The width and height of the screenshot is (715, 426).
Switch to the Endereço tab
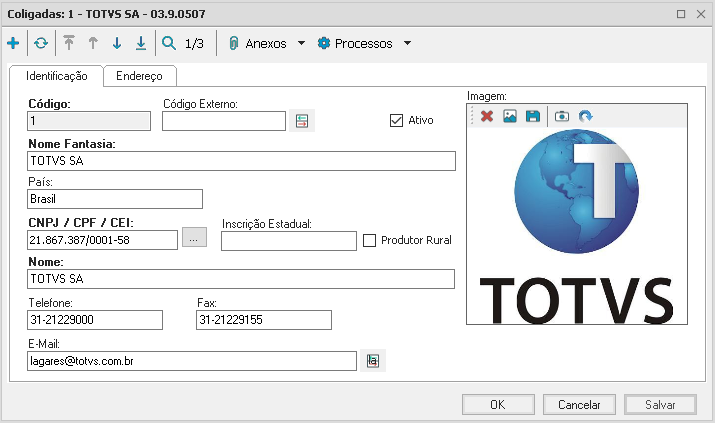coord(140,76)
